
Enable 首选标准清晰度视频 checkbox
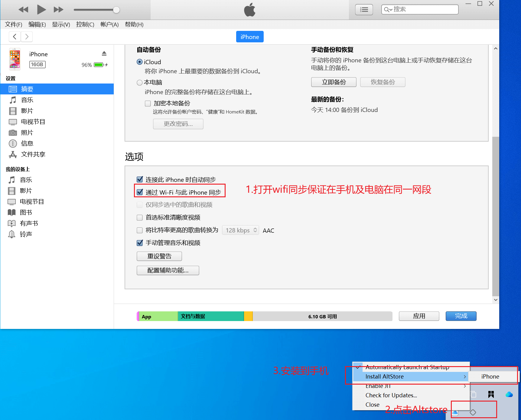(x=140, y=218)
